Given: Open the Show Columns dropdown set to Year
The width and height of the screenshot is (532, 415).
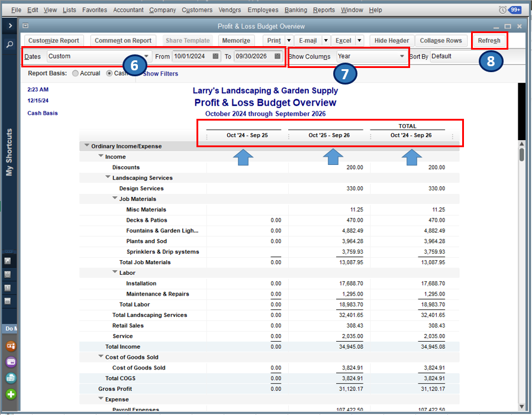Looking at the screenshot, I should click(402, 57).
